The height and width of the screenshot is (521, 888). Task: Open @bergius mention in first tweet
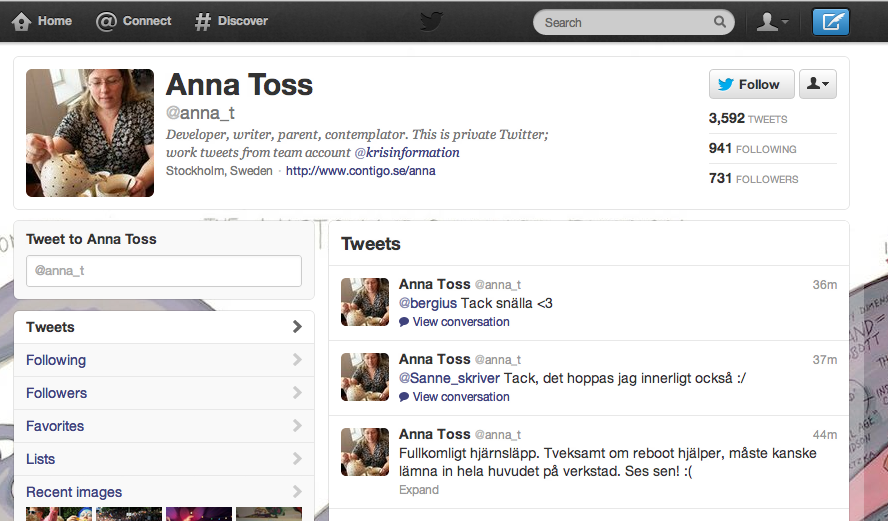pyautogui.click(x=428, y=303)
